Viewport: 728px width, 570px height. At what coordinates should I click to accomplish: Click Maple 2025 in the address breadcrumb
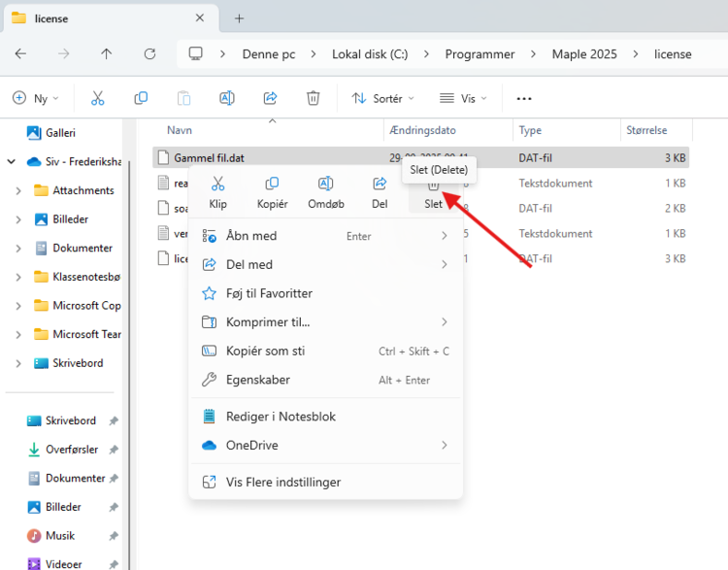584,54
